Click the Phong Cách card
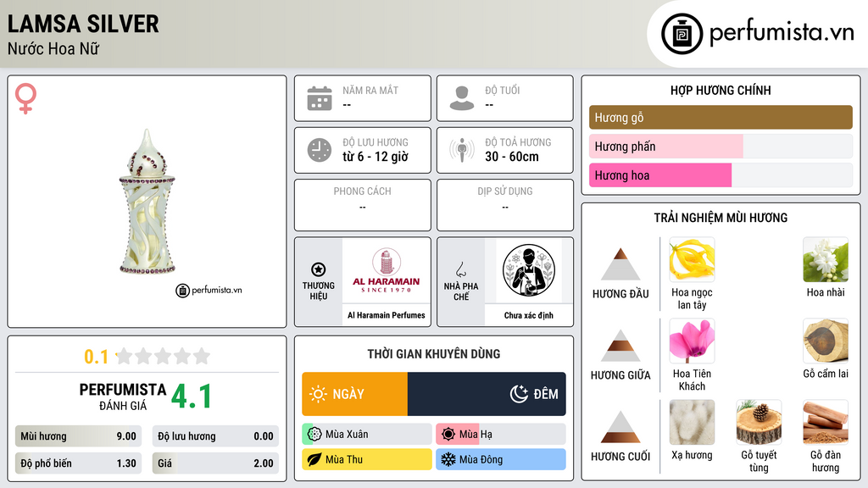 click(x=363, y=205)
